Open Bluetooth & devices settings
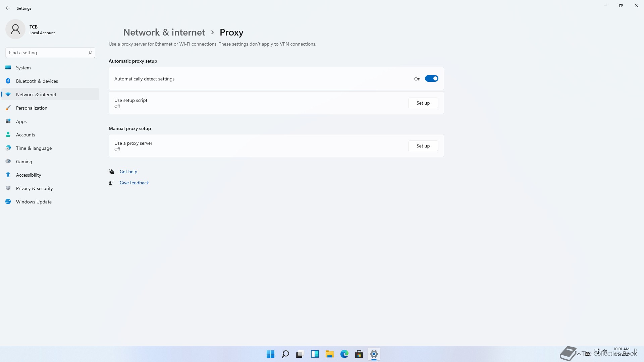This screenshot has height=362, width=644. 37,81
